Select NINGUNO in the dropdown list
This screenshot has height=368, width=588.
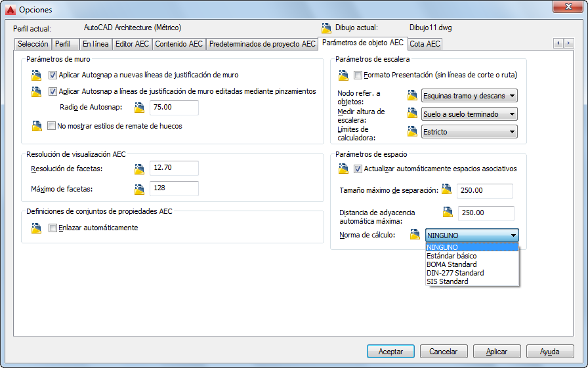coord(472,247)
